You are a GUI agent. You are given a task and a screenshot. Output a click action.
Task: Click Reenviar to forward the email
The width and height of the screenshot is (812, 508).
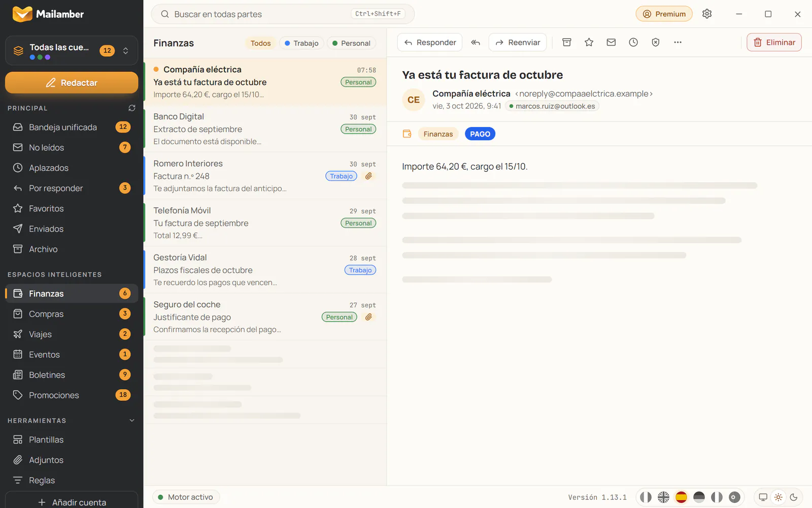[x=518, y=42]
